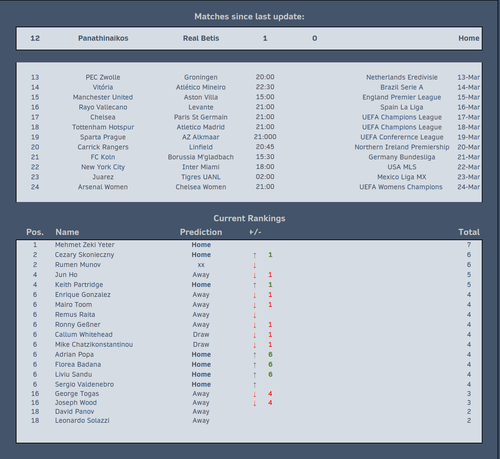Viewport: 500px width, 459px height.
Task: Click Vitória in fixture 14
Action: [103, 87]
